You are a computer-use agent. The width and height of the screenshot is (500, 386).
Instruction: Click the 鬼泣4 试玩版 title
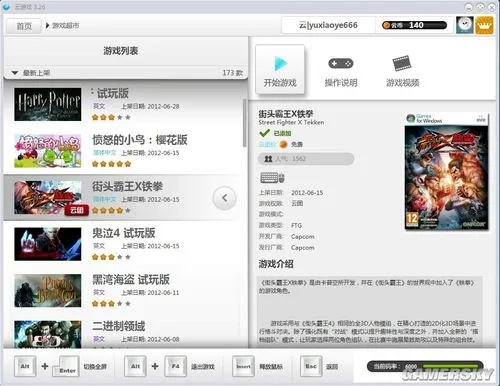coord(124,233)
